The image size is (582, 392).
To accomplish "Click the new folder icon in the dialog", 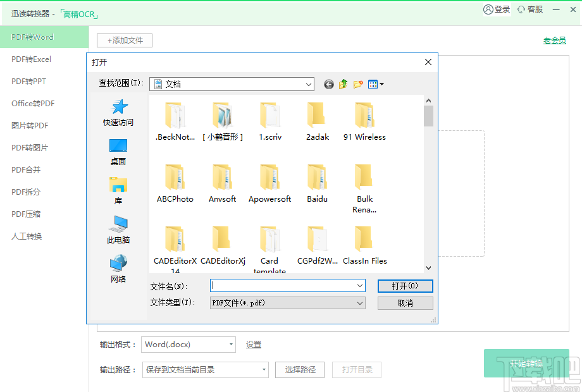I will 357,83.
